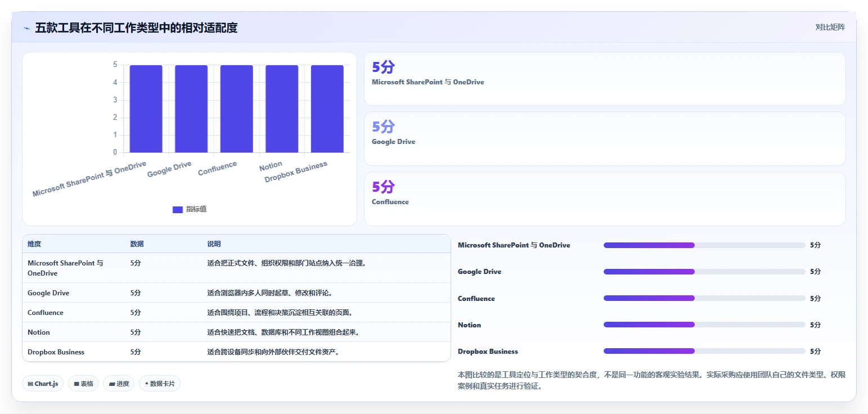This screenshot has width=868, height=414.
Task: Click the Microsoft SharePoint 与 OneDrive progress bar
Action: tap(704, 245)
